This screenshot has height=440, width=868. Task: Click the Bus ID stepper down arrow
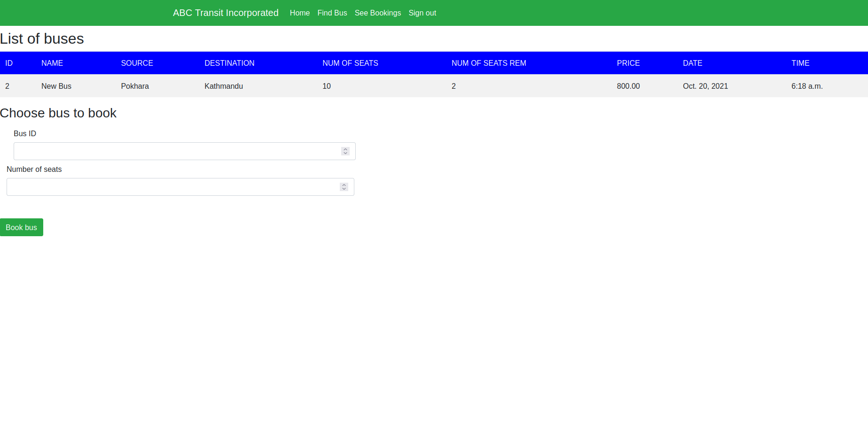click(345, 153)
